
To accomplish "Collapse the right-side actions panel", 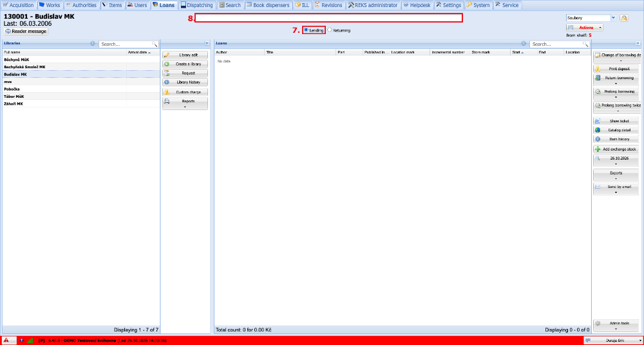I will tap(638, 43).
